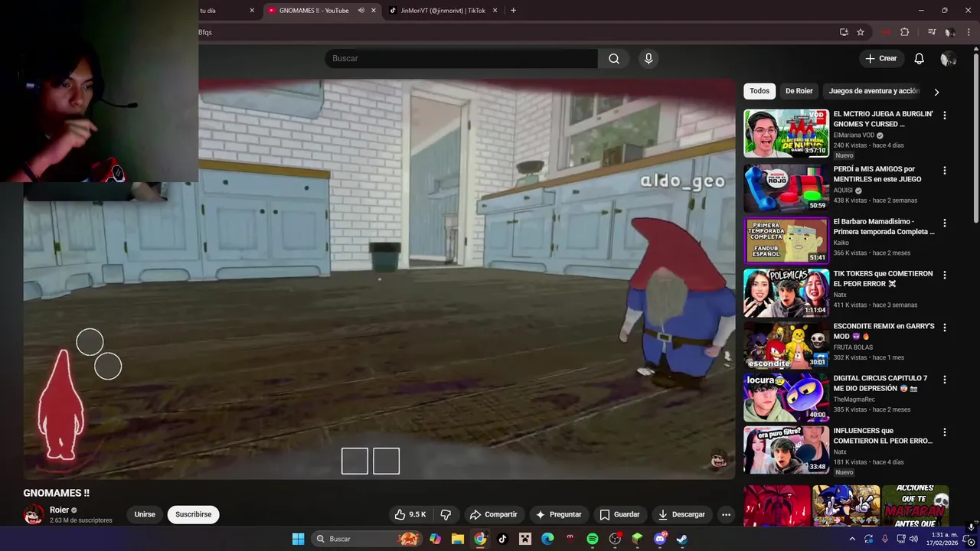Show hidden tray icons chevron

[852, 539]
